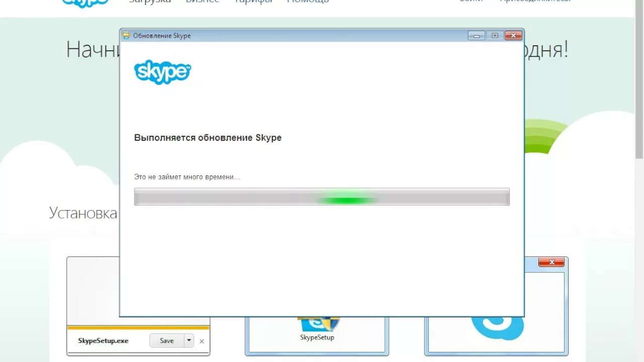Image resolution: width=644 pixels, height=362 pixels.
Task: Click the Выполняется обновление Skype heading
Action: (x=208, y=138)
